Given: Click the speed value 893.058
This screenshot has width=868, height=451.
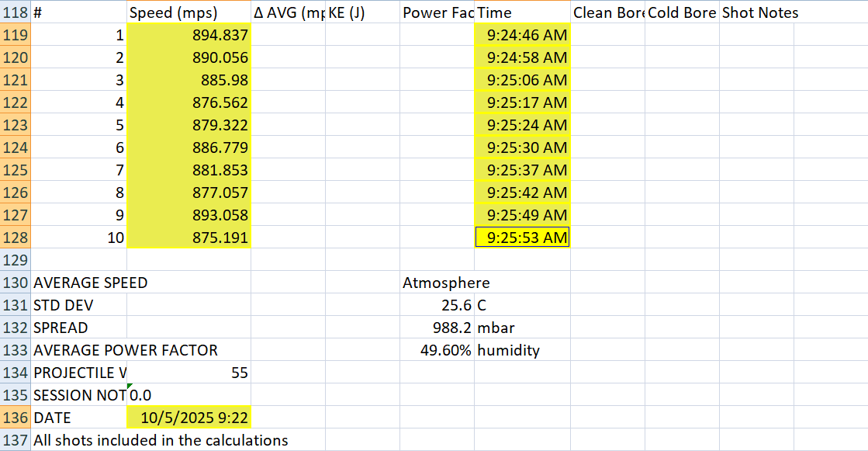Looking at the screenshot, I should (188, 215).
